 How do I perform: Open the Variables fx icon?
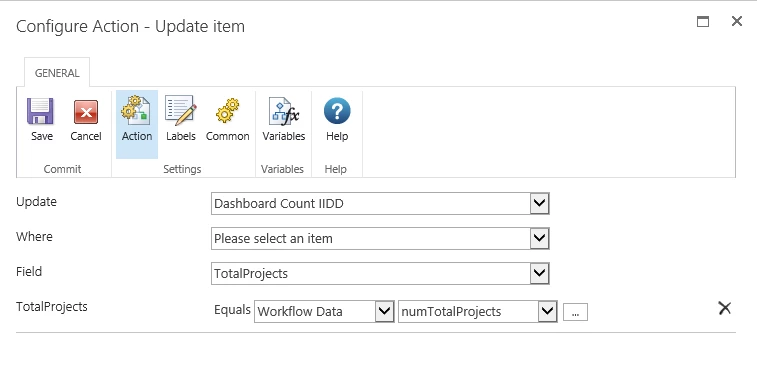click(284, 111)
